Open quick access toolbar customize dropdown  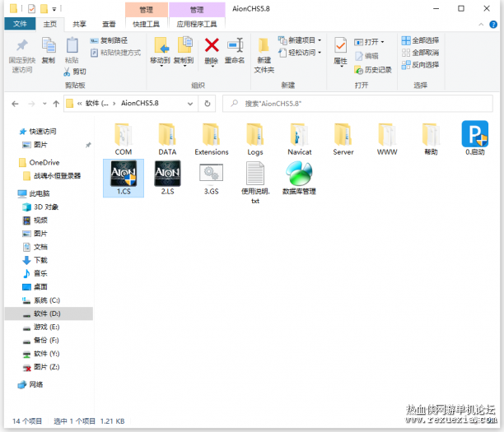coord(54,9)
